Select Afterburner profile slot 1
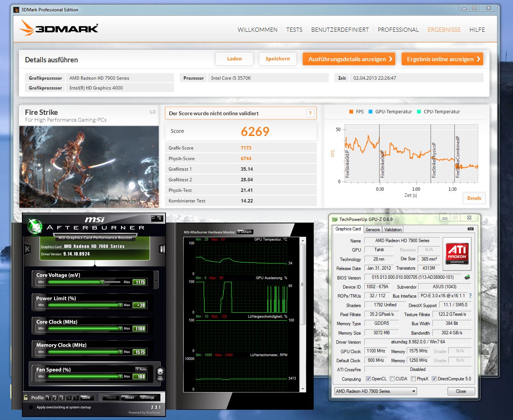Image resolution: width=513 pixels, height=420 pixels. pyautogui.click(x=48, y=398)
